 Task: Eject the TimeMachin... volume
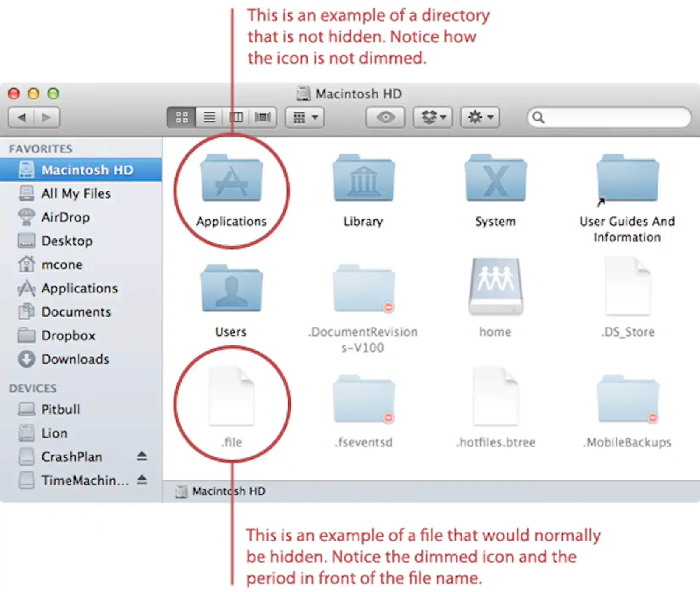point(142,480)
